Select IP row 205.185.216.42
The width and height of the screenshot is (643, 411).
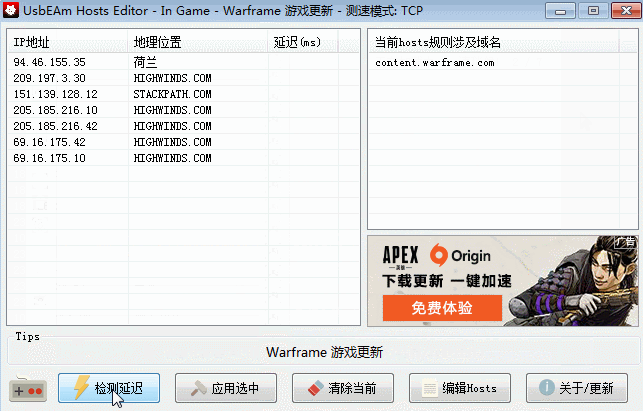point(56,126)
